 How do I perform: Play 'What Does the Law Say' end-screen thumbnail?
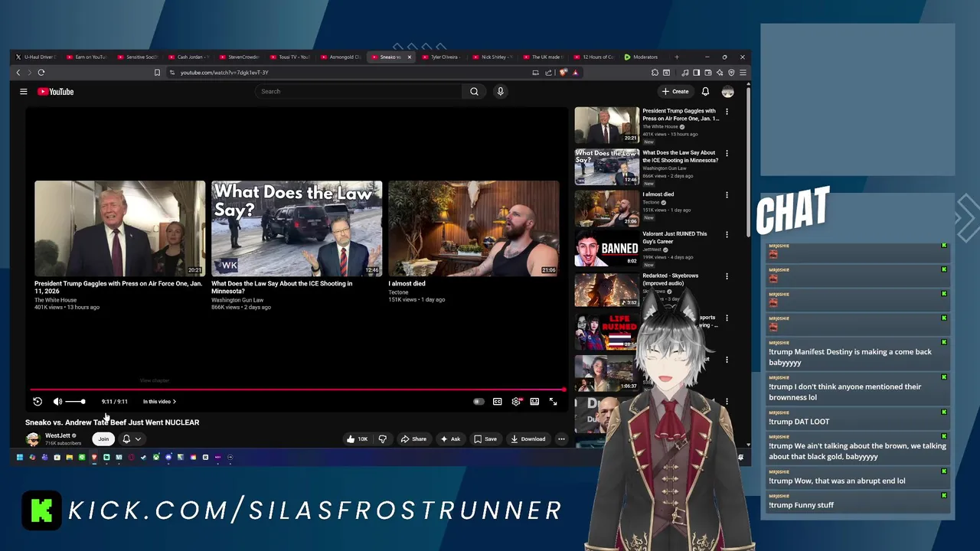296,228
